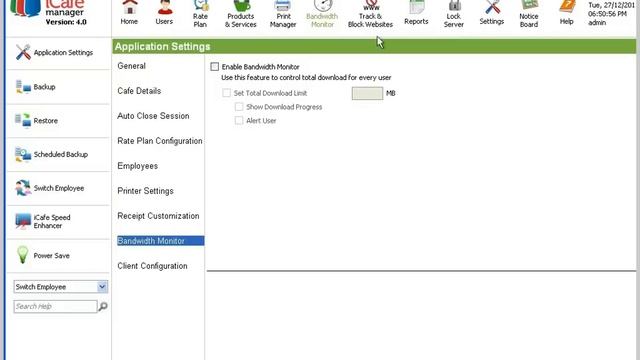Check Set Total Download Limit
The image size is (640, 360).
click(x=227, y=93)
